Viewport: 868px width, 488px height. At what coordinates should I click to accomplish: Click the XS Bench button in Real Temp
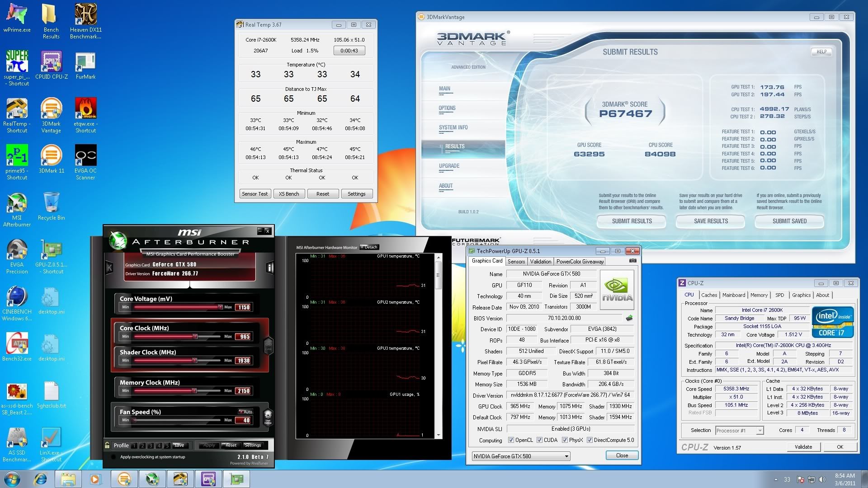point(289,194)
